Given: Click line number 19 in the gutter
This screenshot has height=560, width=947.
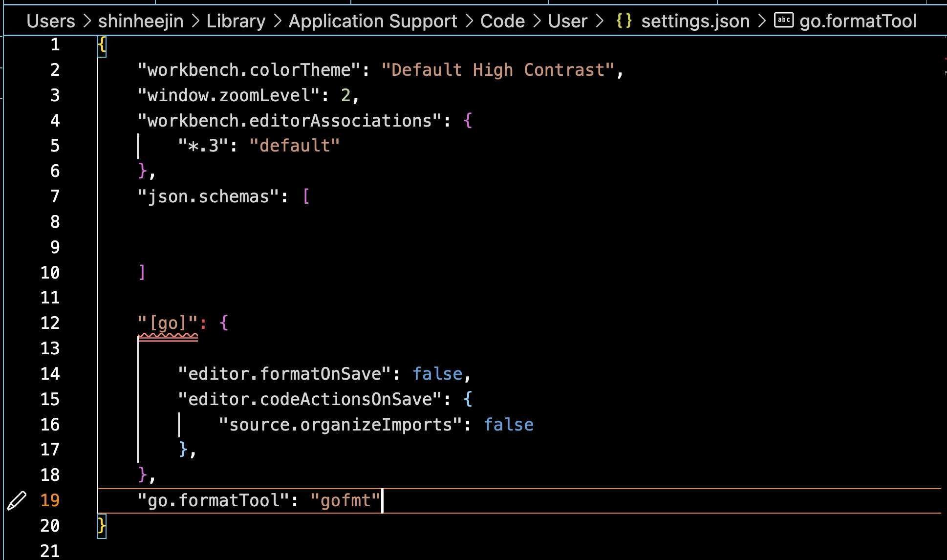Looking at the screenshot, I should click(50, 500).
